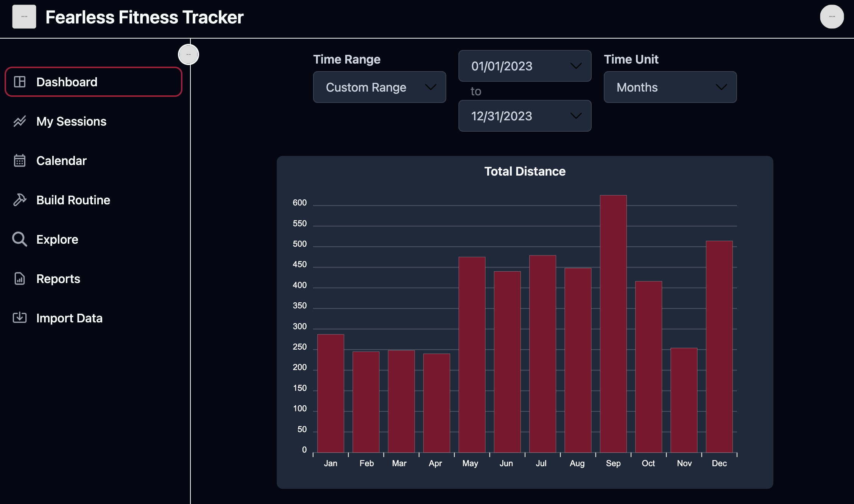854x504 pixels.
Task: Open the Custom Range time range dropdown
Action: [379, 87]
